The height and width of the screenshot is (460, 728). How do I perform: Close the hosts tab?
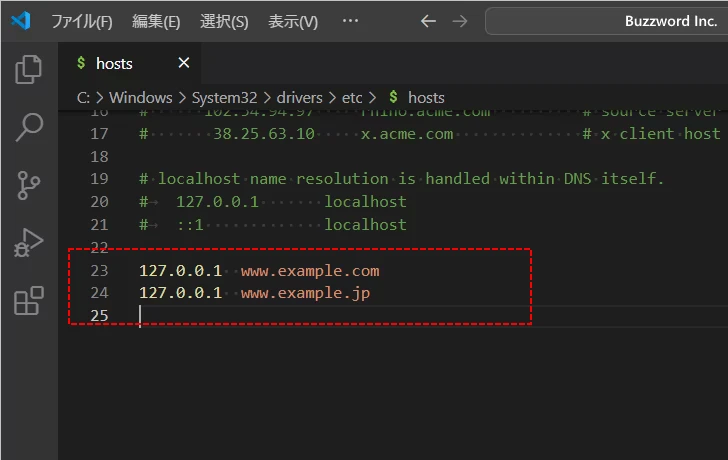point(183,63)
